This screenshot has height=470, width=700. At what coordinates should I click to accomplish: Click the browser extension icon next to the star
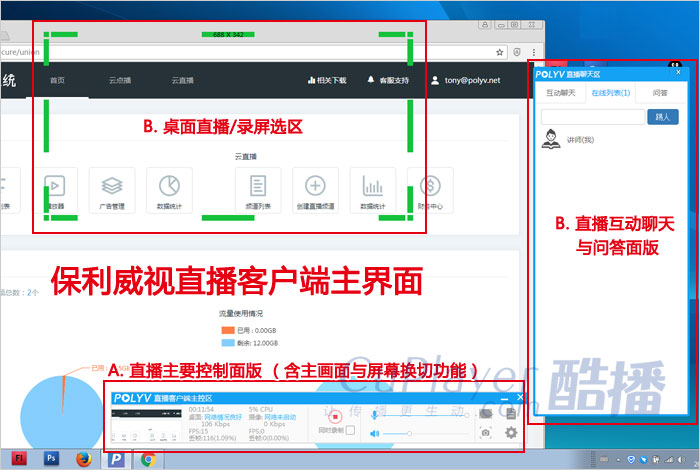(x=517, y=52)
